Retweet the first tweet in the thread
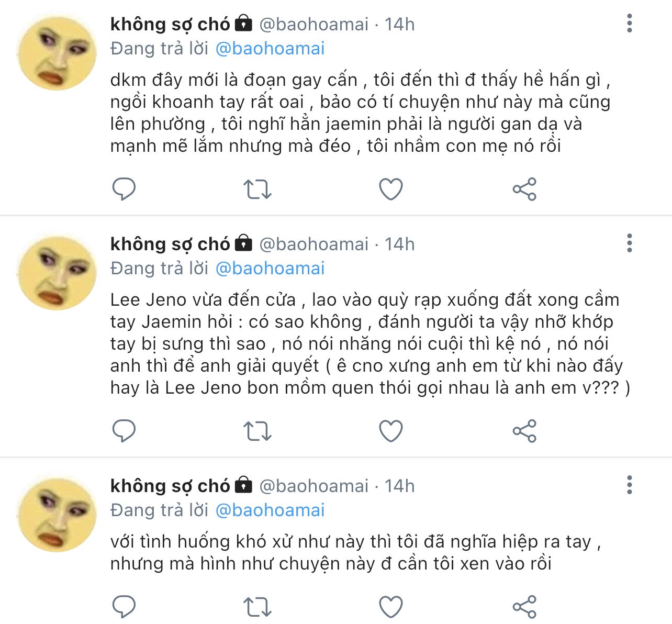672x624 pixels. pyautogui.click(x=257, y=189)
